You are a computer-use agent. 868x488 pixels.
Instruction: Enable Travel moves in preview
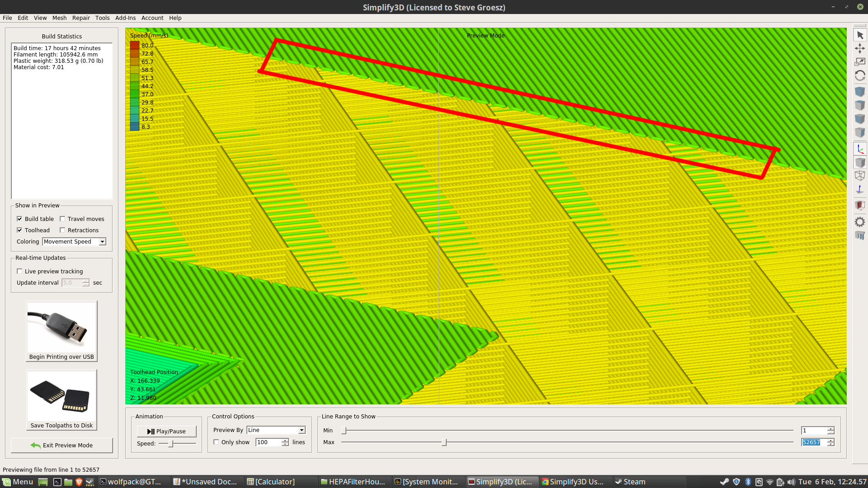coord(62,219)
